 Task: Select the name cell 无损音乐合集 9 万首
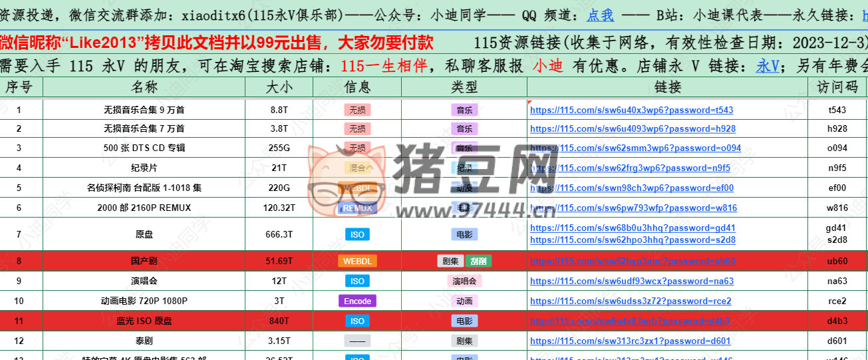click(144, 110)
